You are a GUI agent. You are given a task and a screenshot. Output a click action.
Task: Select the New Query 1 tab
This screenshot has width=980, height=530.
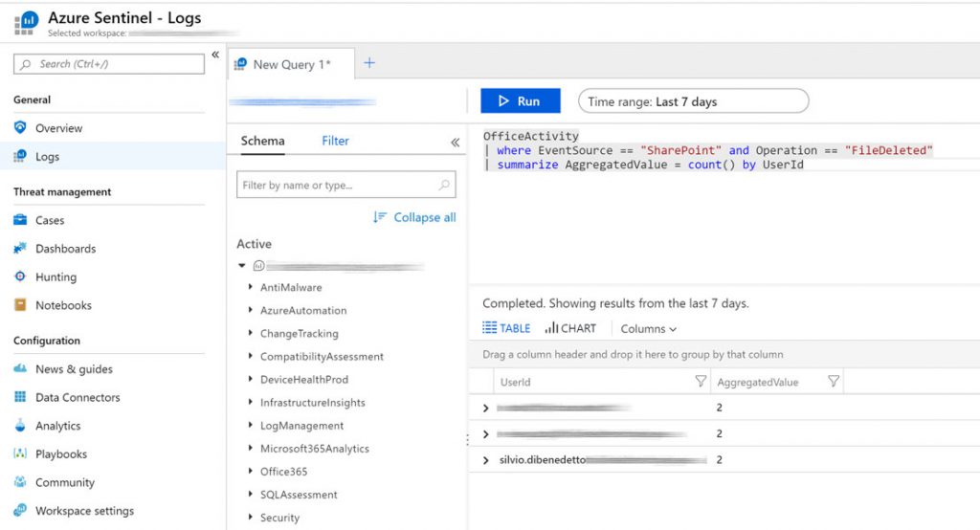[291, 64]
